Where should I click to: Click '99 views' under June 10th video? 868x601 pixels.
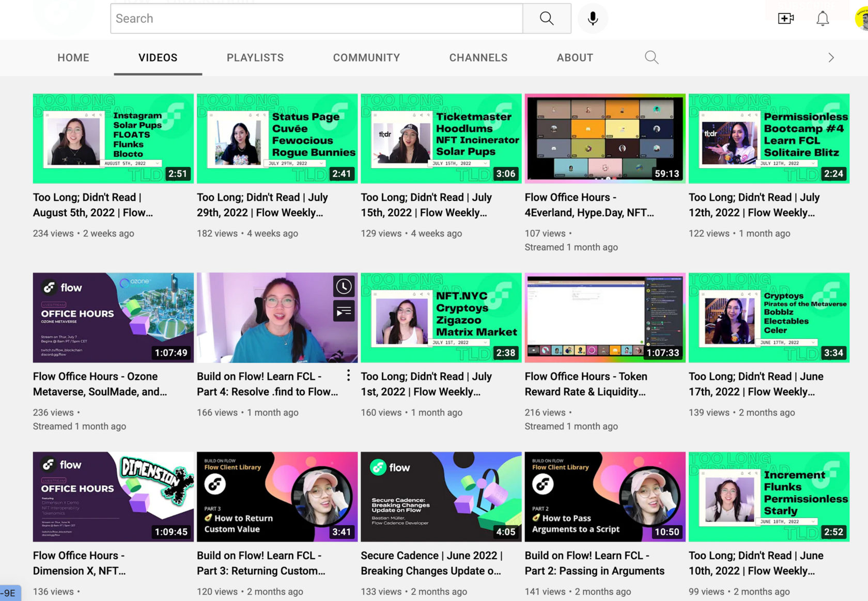click(x=706, y=592)
